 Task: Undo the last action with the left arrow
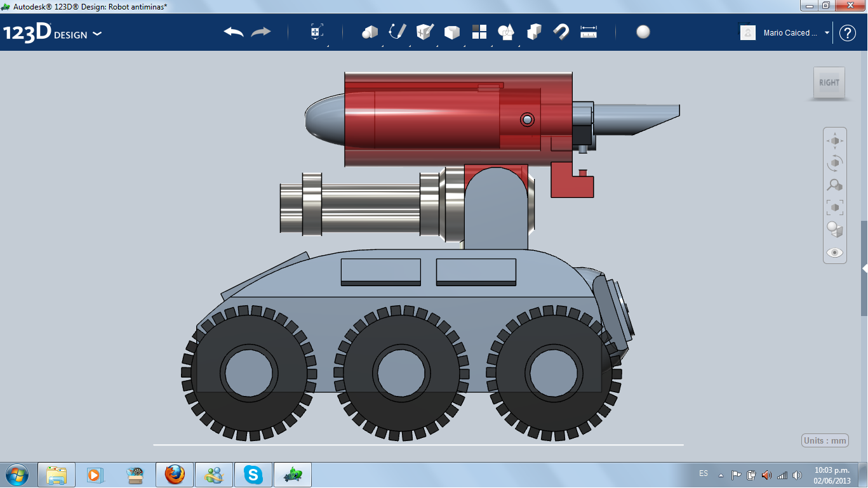click(x=234, y=32)
